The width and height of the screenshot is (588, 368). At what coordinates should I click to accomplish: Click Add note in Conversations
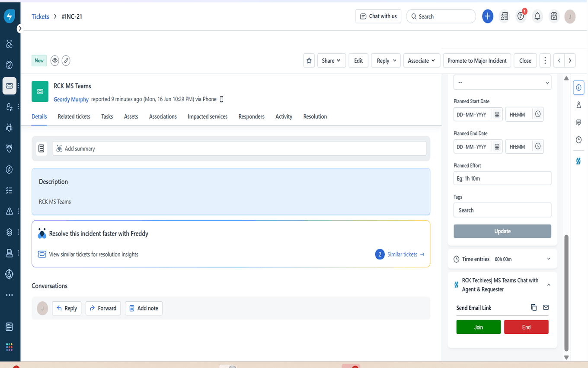tap(144, 308)
